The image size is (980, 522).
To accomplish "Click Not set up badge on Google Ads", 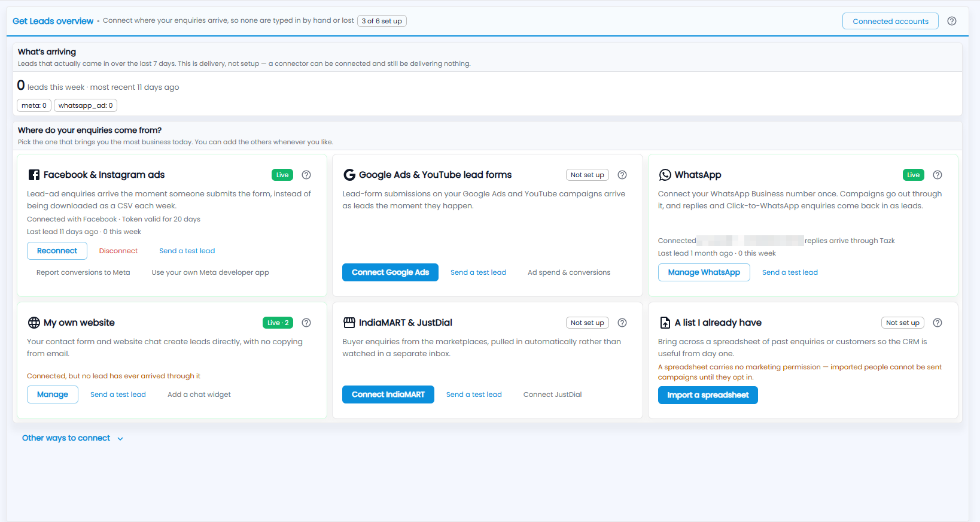I will pyautogui.click(x=588, y=175).
